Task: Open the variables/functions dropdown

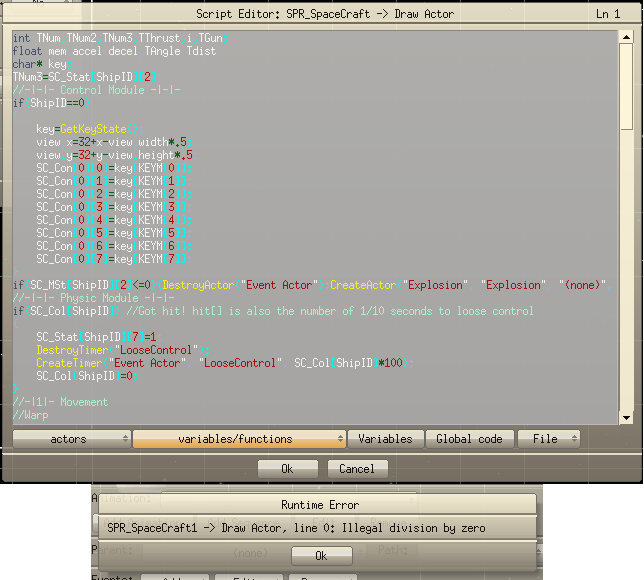Action: point(239,439)
